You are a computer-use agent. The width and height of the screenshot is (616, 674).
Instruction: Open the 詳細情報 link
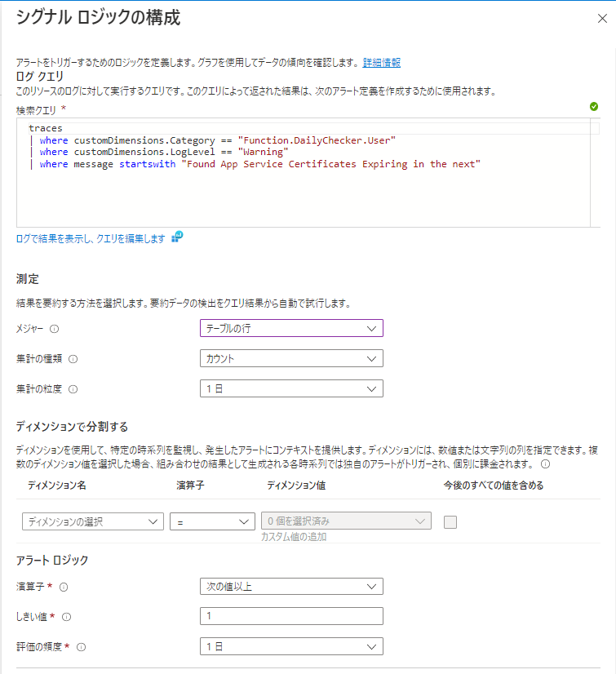tap(381, 63)
